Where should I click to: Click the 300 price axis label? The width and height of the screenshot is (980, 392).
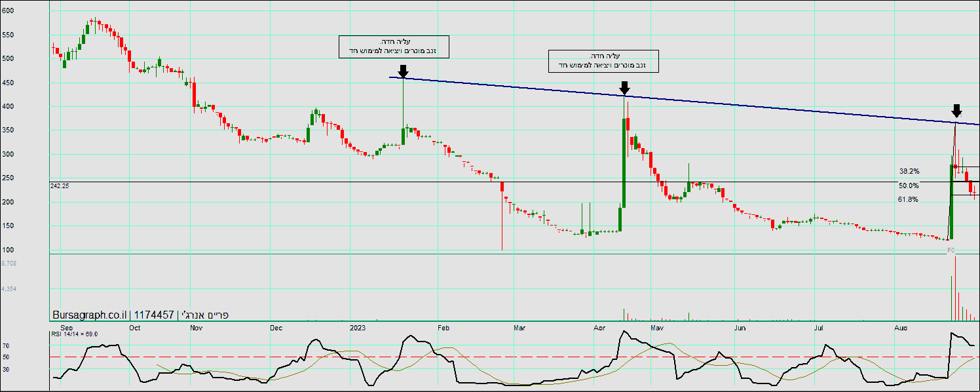click(x=8, y=154)
